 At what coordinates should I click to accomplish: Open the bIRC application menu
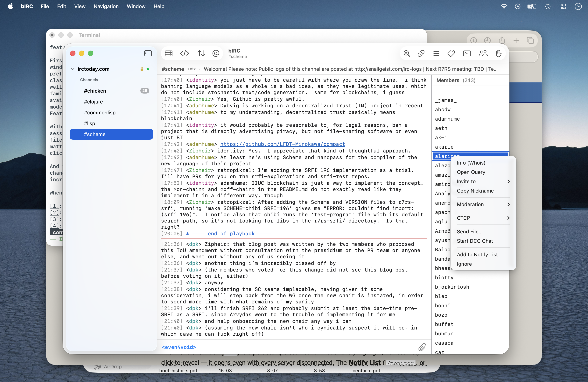(27, 6)
